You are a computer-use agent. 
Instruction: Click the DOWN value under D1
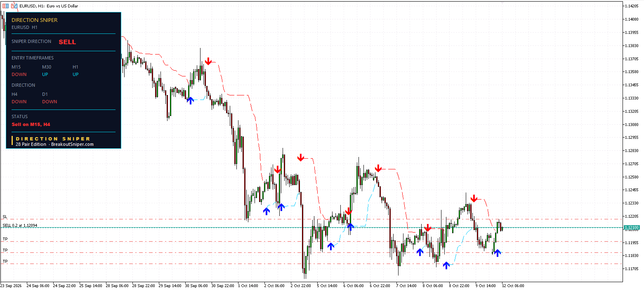pyautogui.click(x=50, y=102)
